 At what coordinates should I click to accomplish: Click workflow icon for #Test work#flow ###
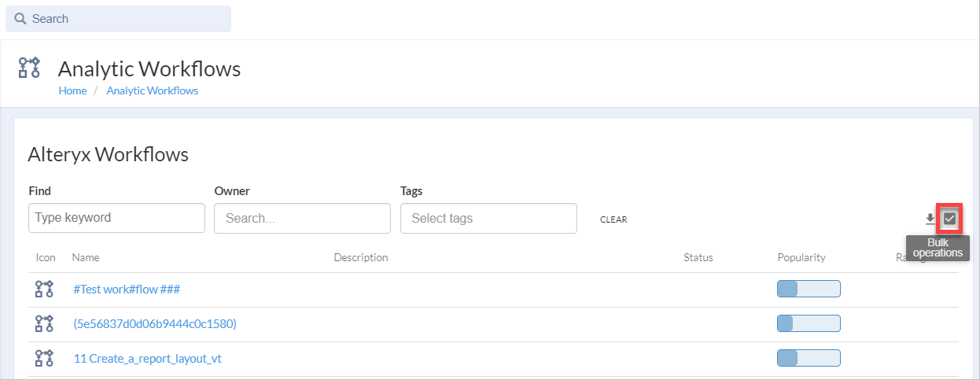point(44,289)
